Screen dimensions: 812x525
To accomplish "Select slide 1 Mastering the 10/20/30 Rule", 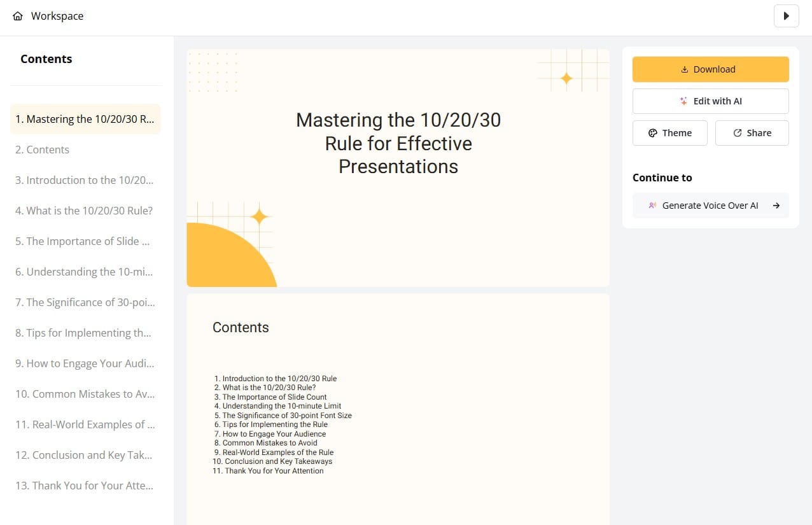I will click(85, 119).
